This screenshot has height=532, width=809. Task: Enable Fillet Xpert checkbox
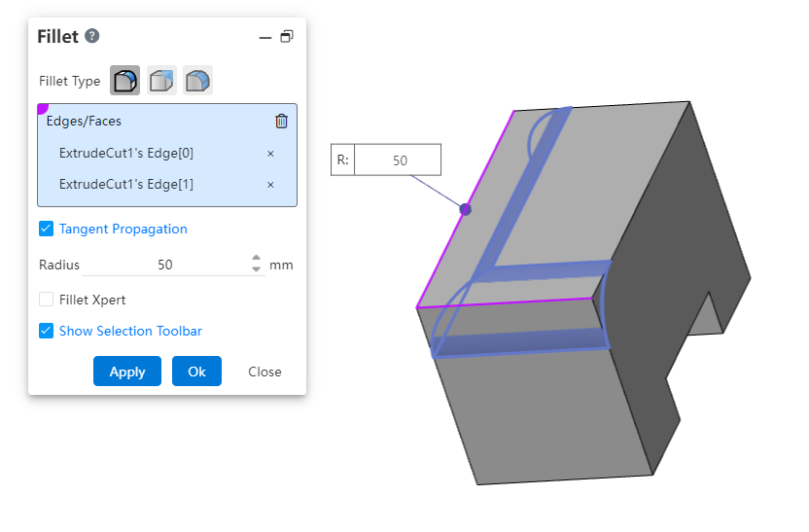46,300
